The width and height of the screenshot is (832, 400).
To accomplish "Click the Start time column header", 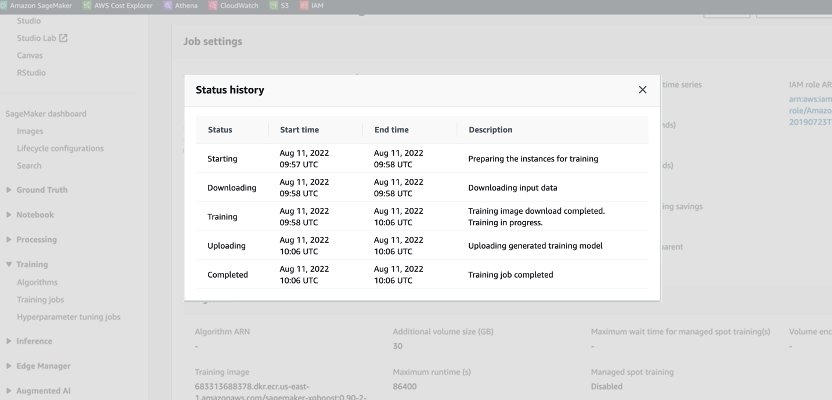I will pos(299,129).
